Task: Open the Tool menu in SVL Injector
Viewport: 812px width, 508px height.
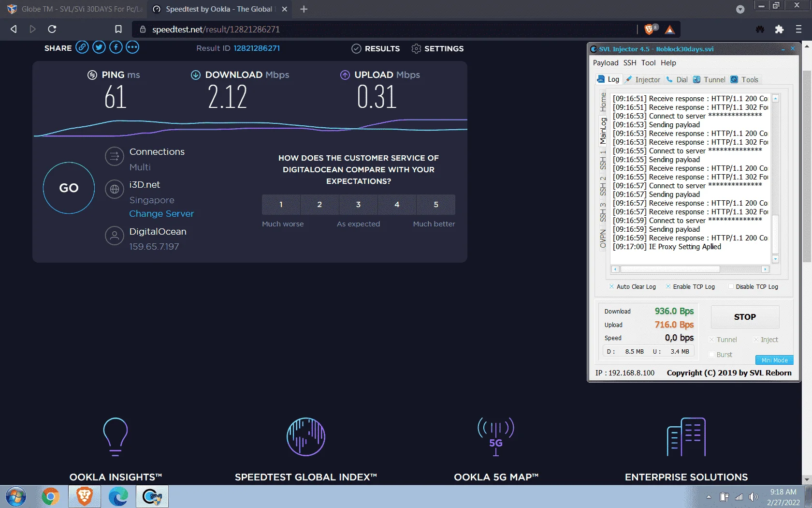Action: 648,63
